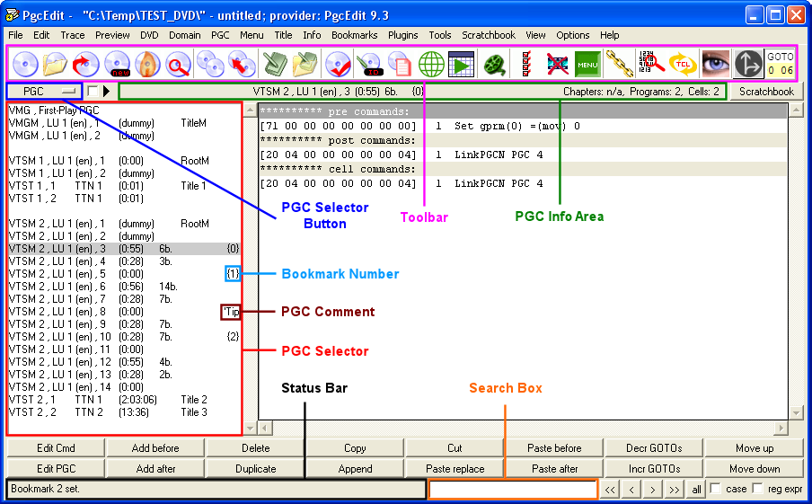Tick the checkbox next to the PGC button
The image size is (812, 504).
click(x=93, y=92)
